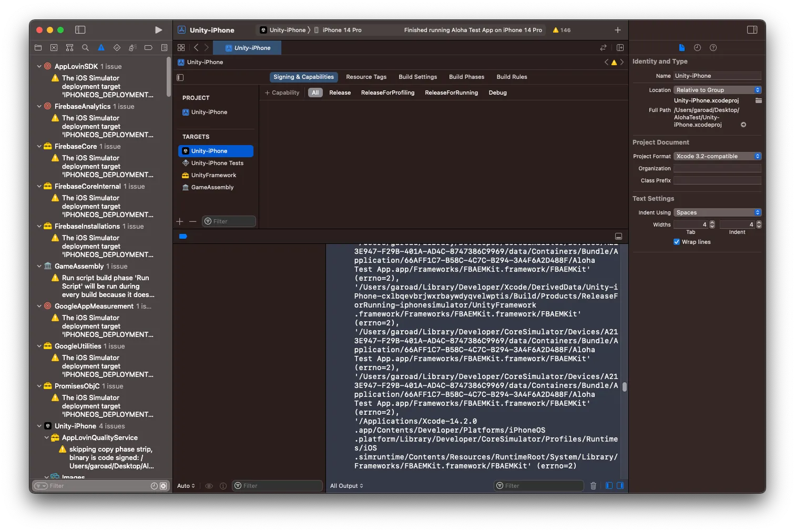Hide the left navigator sidebar
This screenshot has height=532, width=795.
[x=80, y=30]
